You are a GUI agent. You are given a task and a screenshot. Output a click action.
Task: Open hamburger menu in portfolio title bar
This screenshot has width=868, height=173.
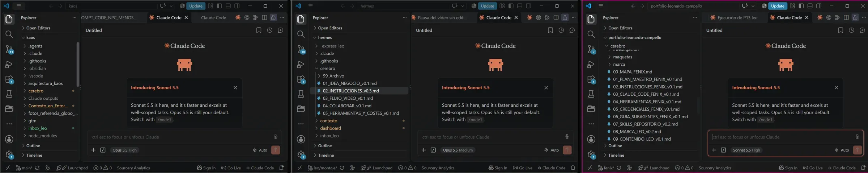click(x=601, y=6)
